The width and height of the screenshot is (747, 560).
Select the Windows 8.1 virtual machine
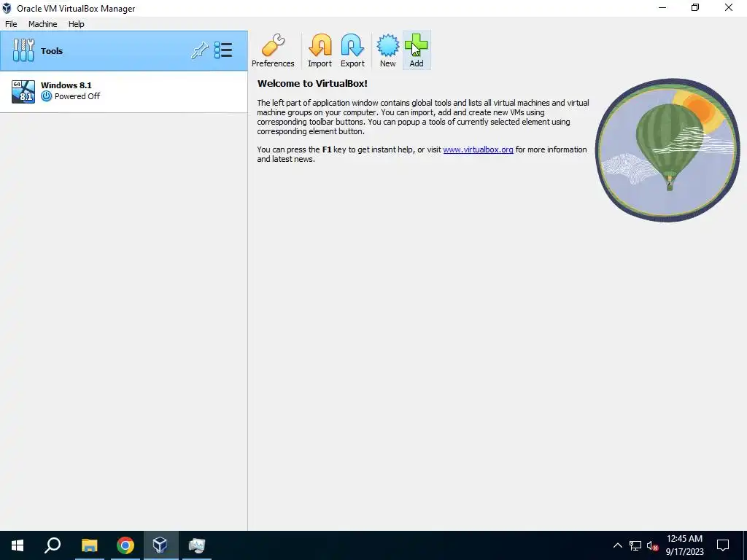coord(124,91)
